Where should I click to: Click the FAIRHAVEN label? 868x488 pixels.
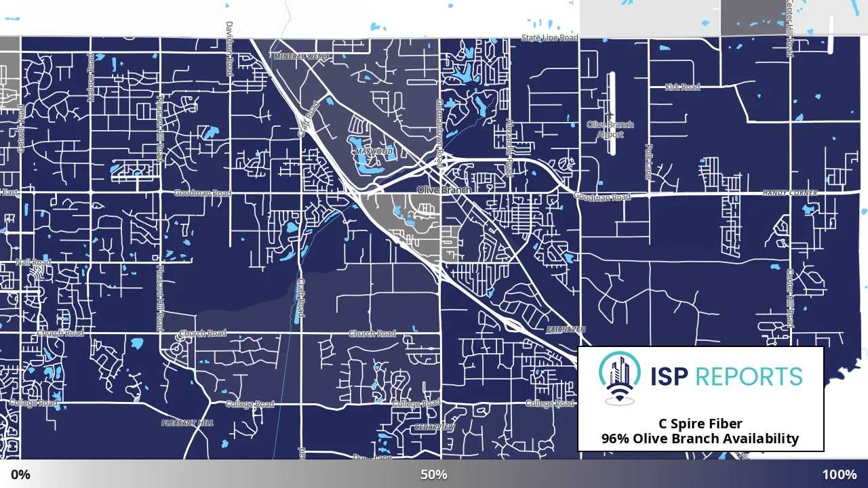[566, 329]
